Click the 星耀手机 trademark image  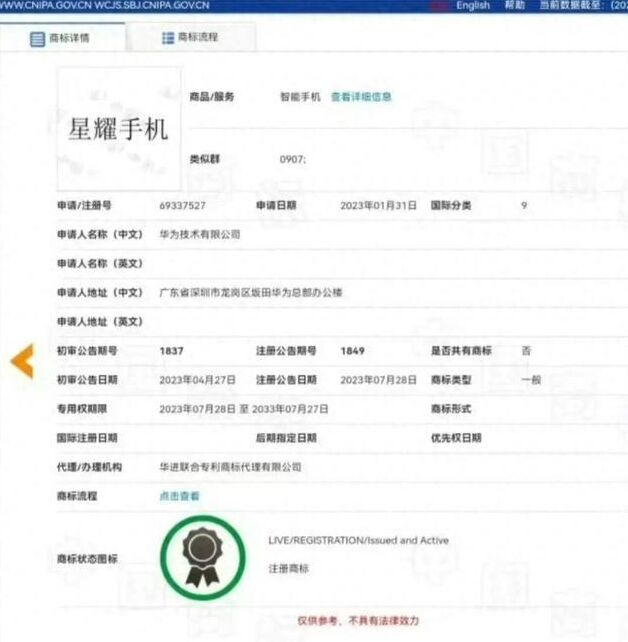tap(119, 129)
